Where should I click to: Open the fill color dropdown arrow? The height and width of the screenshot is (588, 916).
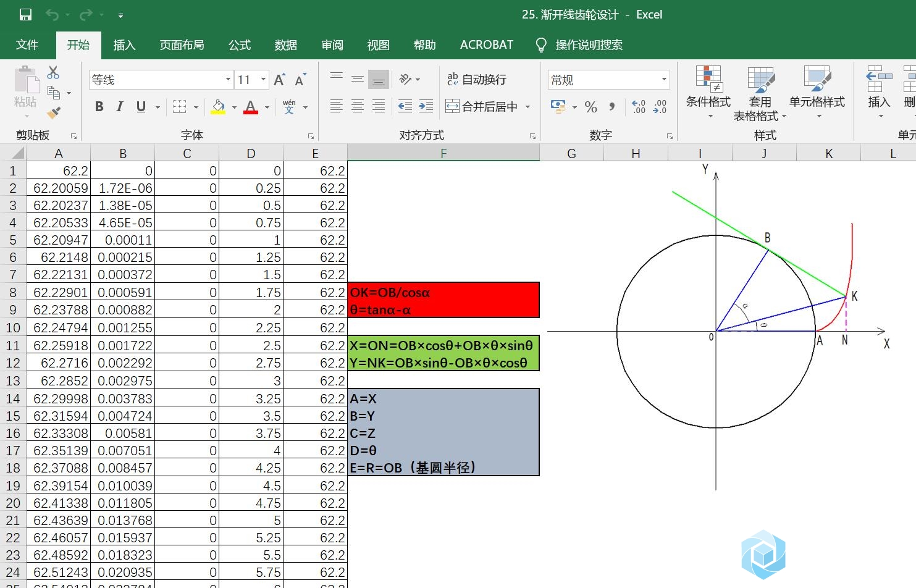(234, 107)
